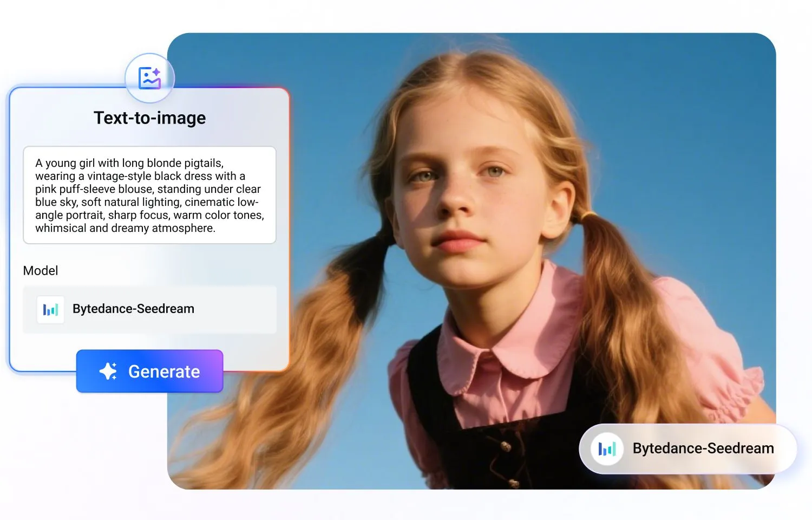Select the Model section heading
The image size is (812, 520).
40,270
